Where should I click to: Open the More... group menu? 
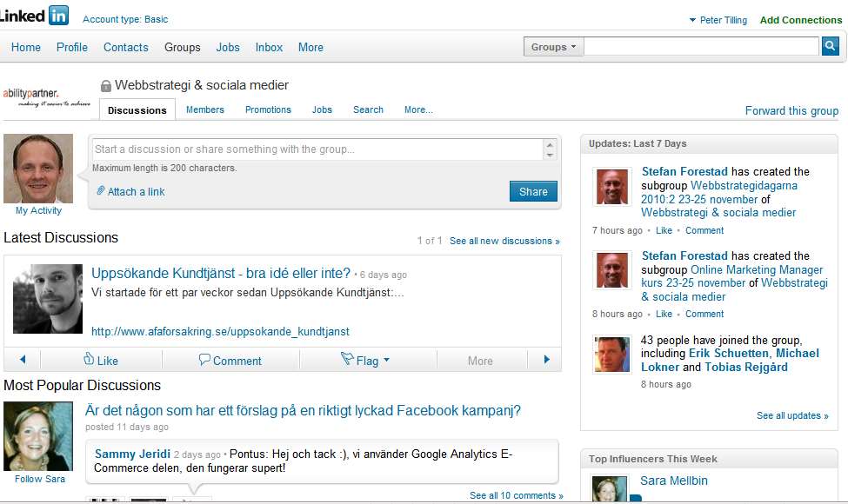(x=418, y=109)
